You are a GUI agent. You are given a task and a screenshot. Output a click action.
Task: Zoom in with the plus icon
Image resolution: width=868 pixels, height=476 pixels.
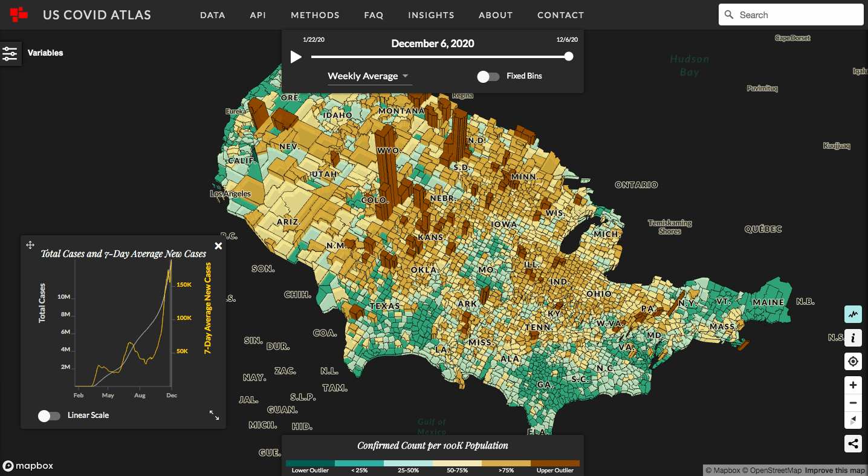click(x=853, y=385)
